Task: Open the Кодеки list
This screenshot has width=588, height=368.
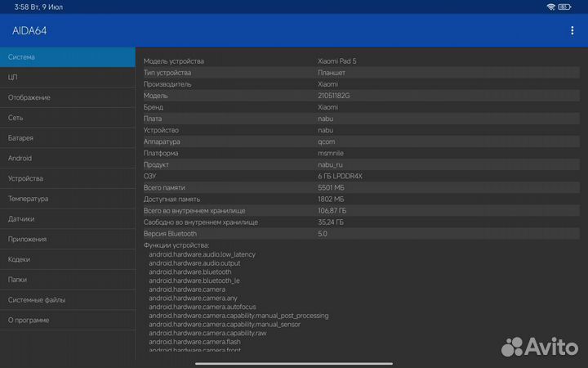Action: (x=67, y=259)
